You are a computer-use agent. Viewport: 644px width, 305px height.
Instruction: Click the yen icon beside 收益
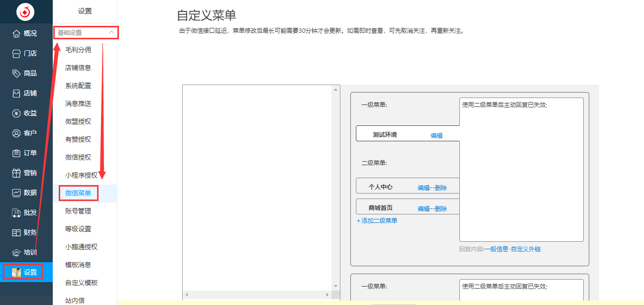pos(16,113)
